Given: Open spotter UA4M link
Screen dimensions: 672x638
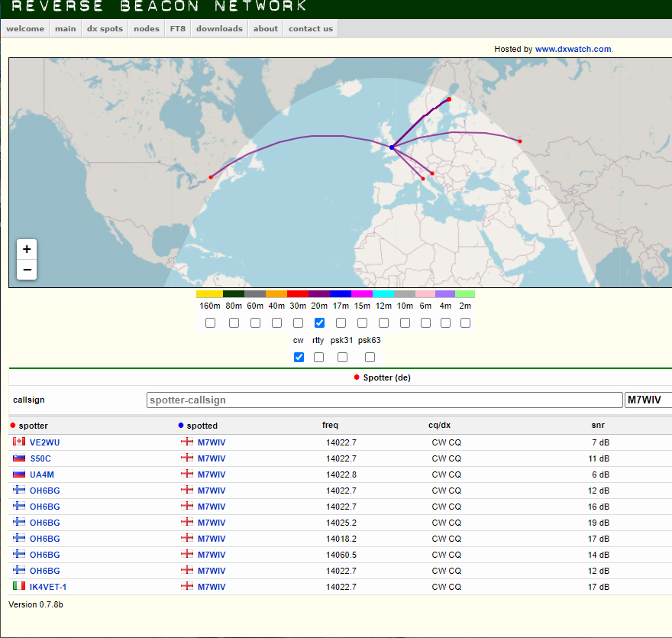Looking at the screenshot, I should click(x=42, y=474).
